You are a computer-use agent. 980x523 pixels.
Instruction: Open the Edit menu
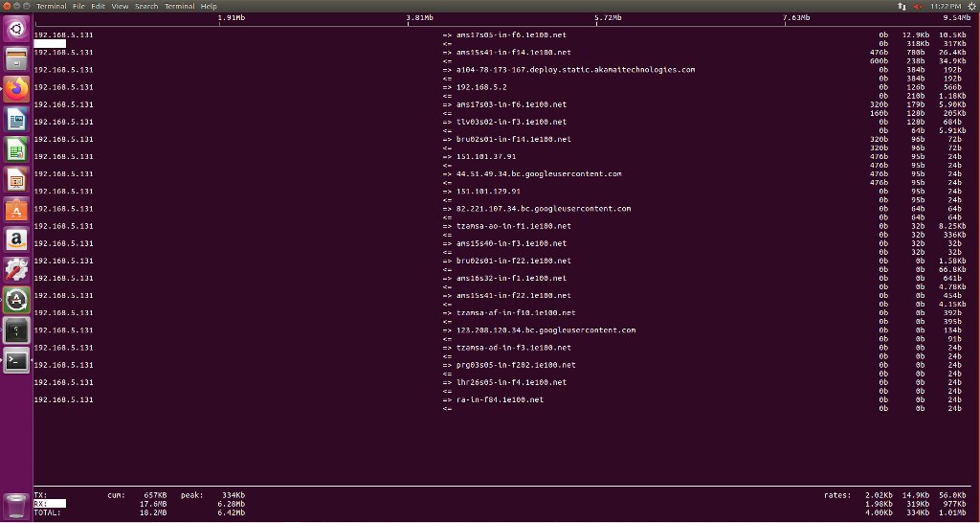tap(99, 7)
